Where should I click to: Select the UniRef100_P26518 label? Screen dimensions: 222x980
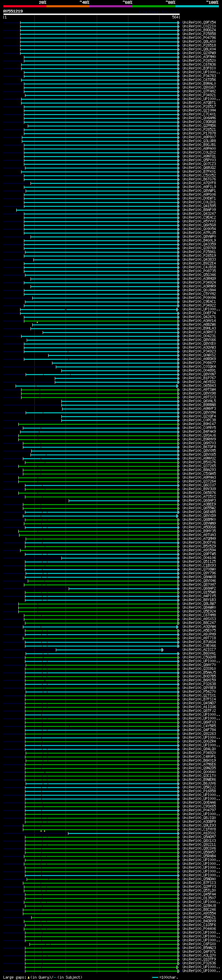[199, 45]
